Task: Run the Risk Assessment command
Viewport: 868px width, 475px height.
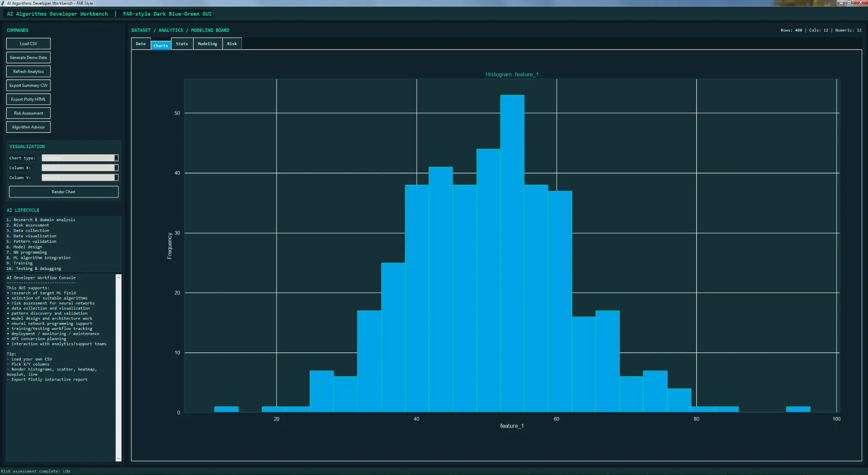Action: (x=28, y=113)
